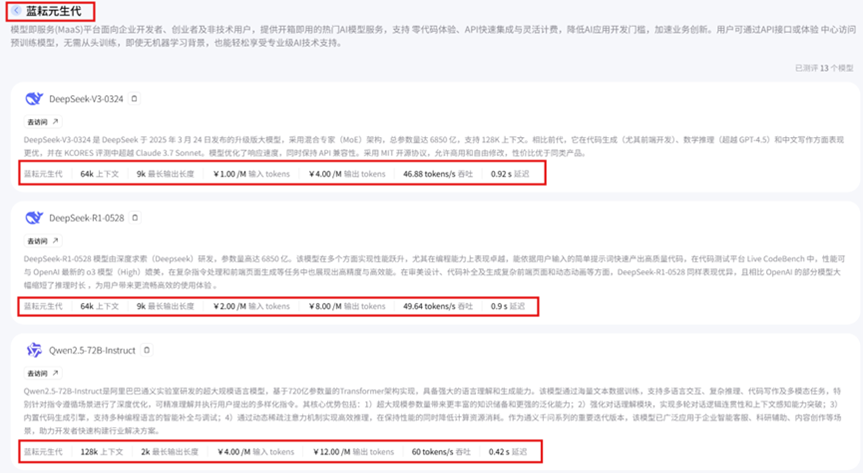Click the ¥8.00 /M 输出 tokens price
The width and height of the screenshot is (863, 473).
coord(347,306)
